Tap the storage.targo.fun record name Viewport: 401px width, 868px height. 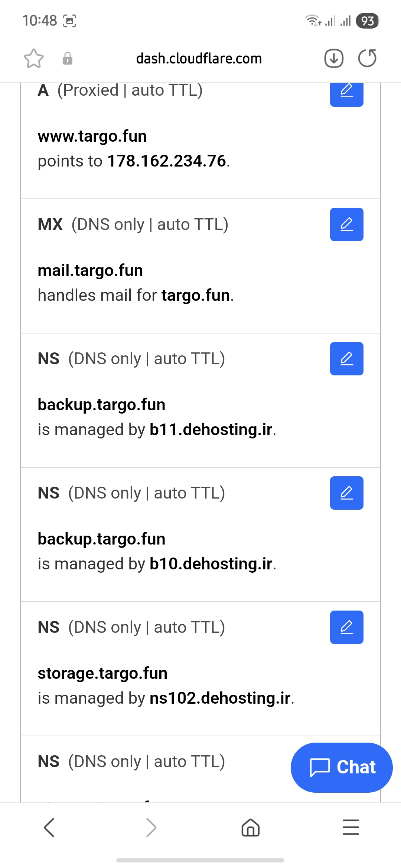(102, 673)
